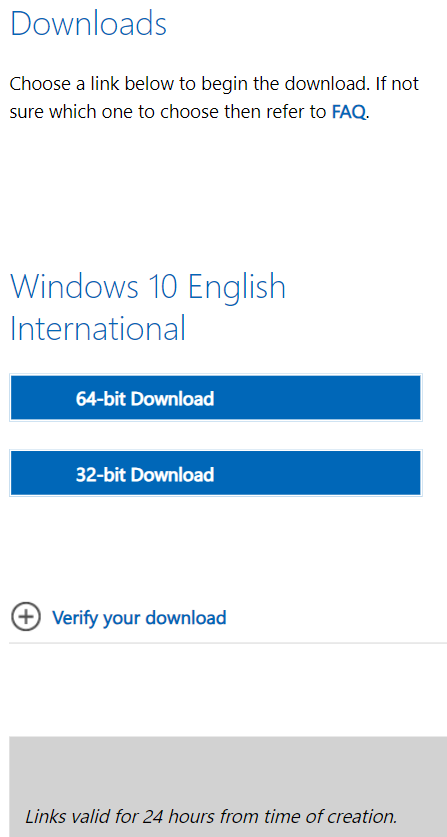Click empty right side of 64-bit Download button
447x837 pixels.
tap(320, 398)
